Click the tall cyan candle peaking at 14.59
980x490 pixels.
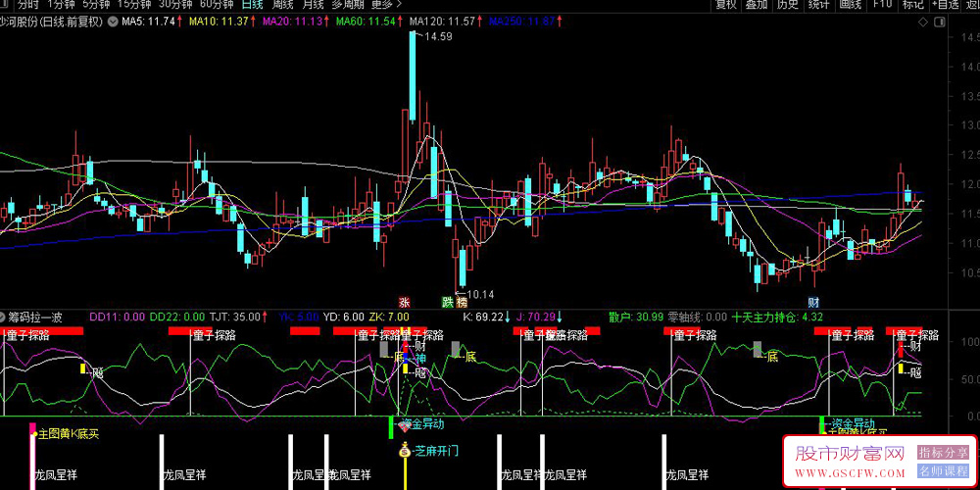point(414,75)
